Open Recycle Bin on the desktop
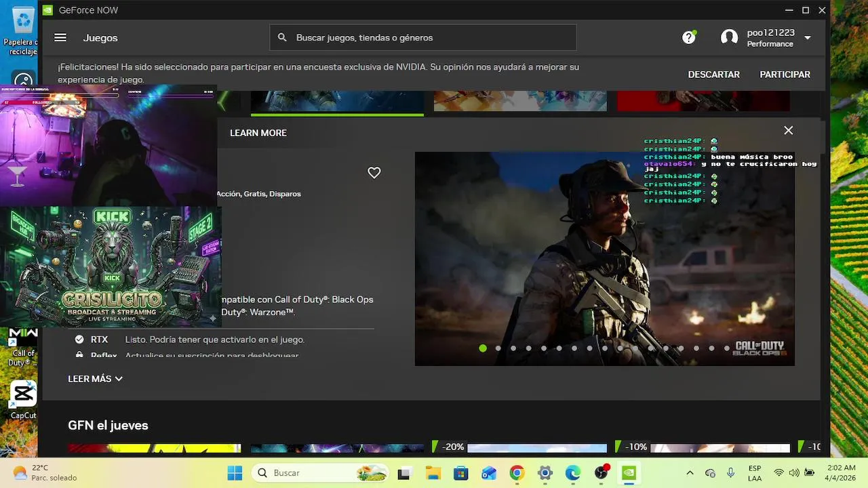 click(x=23, y=30)
